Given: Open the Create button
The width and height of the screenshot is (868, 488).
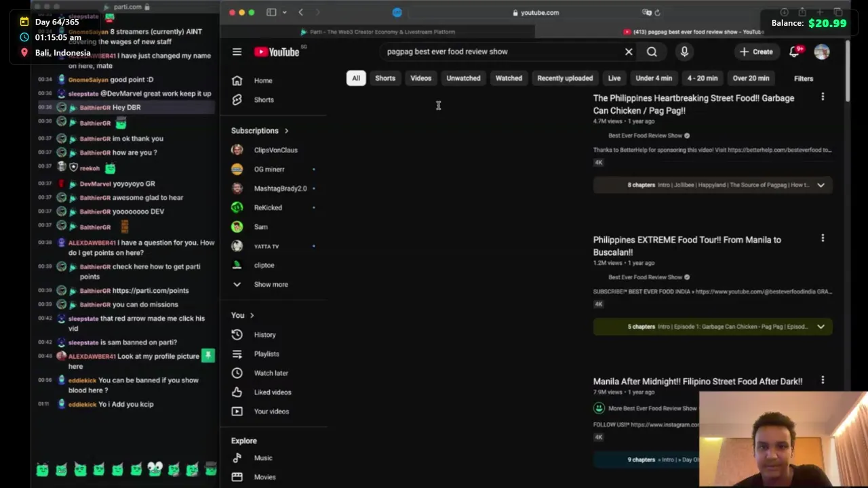Looking at the screenshot, I should point(756,52).
